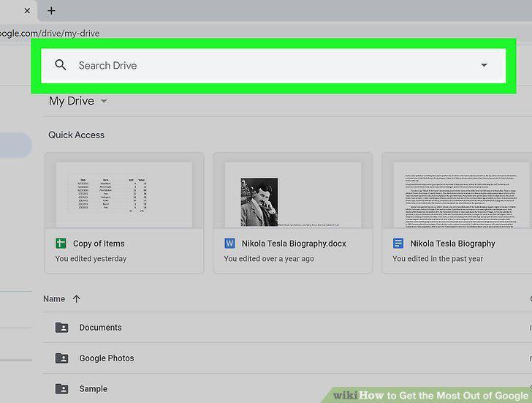Open the search options dropdown arrow

484,65
